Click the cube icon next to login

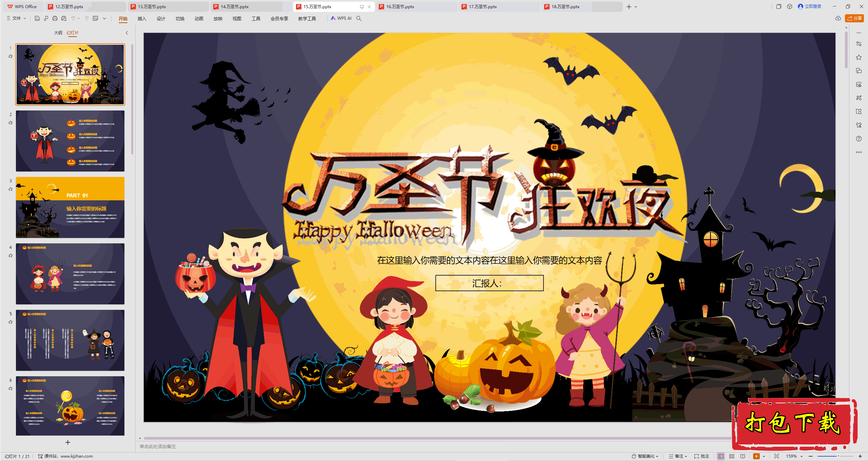pos(790,6)
